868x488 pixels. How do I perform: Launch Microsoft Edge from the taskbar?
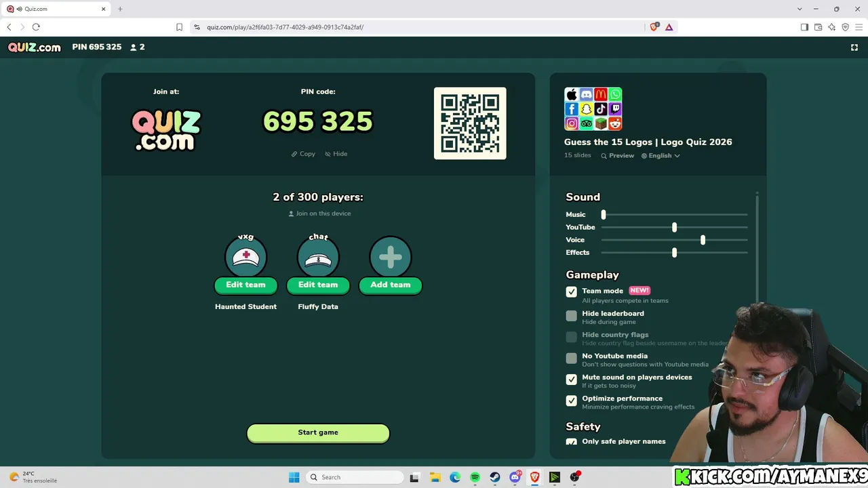click(x=455, y=477)
